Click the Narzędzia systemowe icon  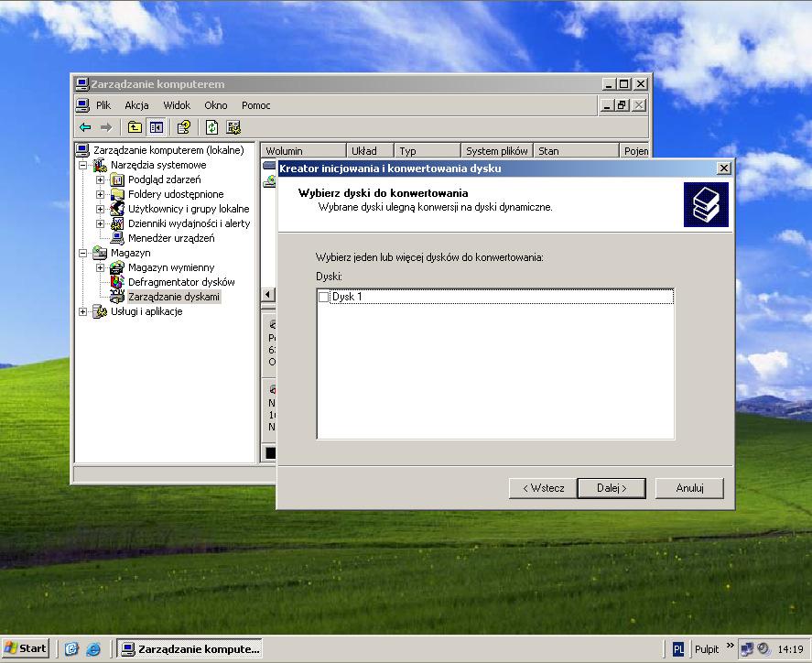point(100,165)
